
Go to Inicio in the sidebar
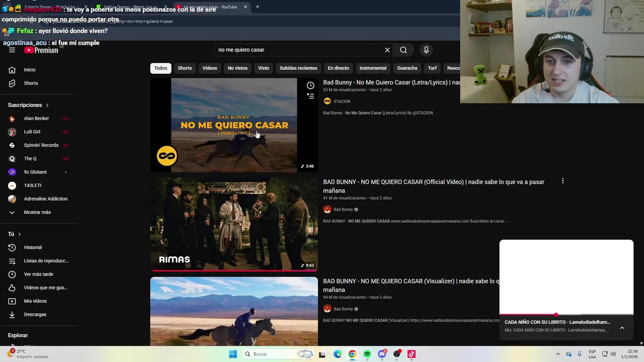pos(39,70)
